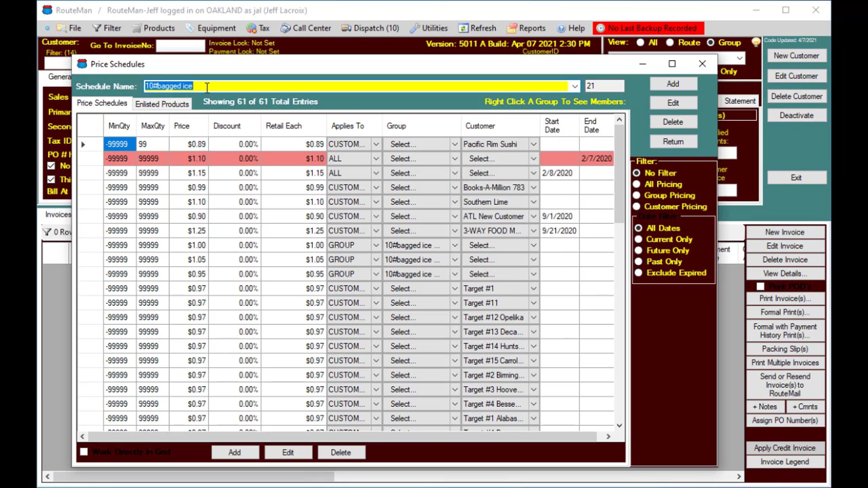Screen dimensions: 868x488
Task: Select the Route view radio button
Action: 670,42
